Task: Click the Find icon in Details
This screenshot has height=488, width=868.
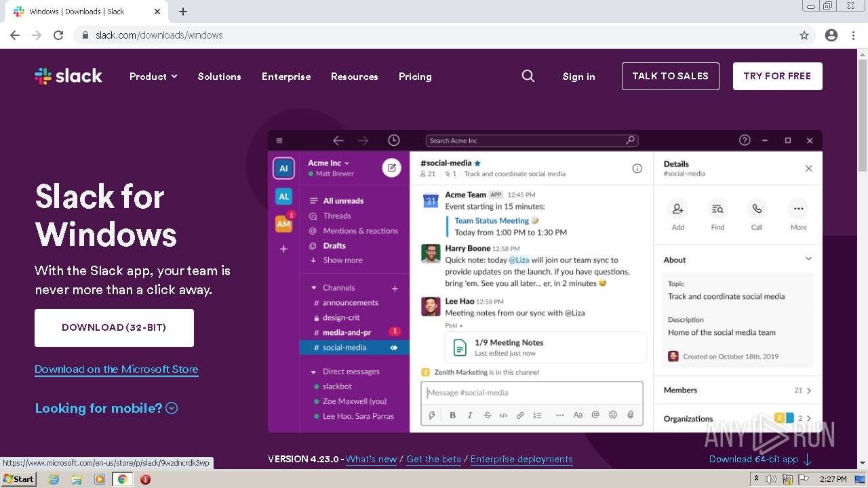Action: click(717, 209)
